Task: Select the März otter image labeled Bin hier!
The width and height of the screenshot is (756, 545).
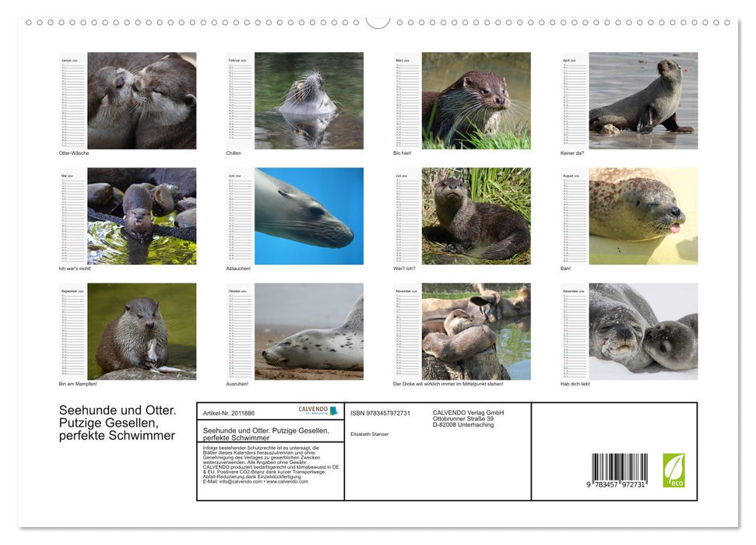Action: pyautogui.click(x=476, y=100)
